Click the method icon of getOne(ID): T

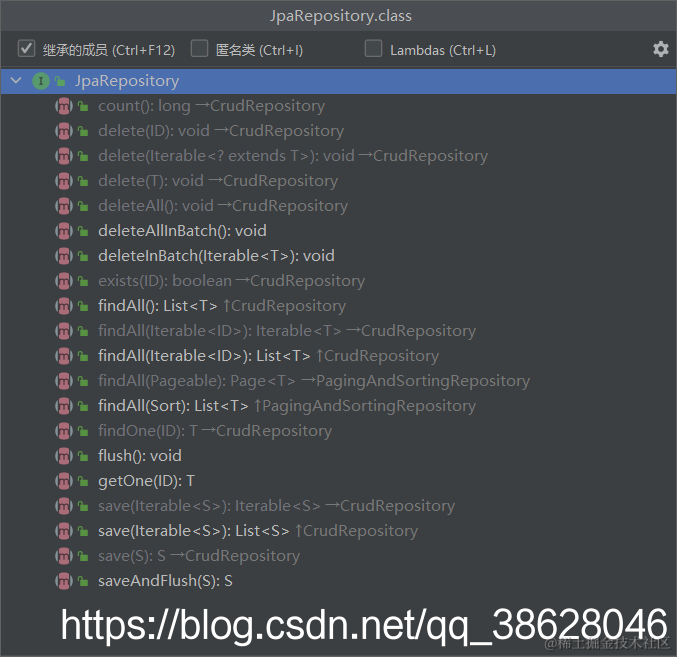(x=63, y=481)
